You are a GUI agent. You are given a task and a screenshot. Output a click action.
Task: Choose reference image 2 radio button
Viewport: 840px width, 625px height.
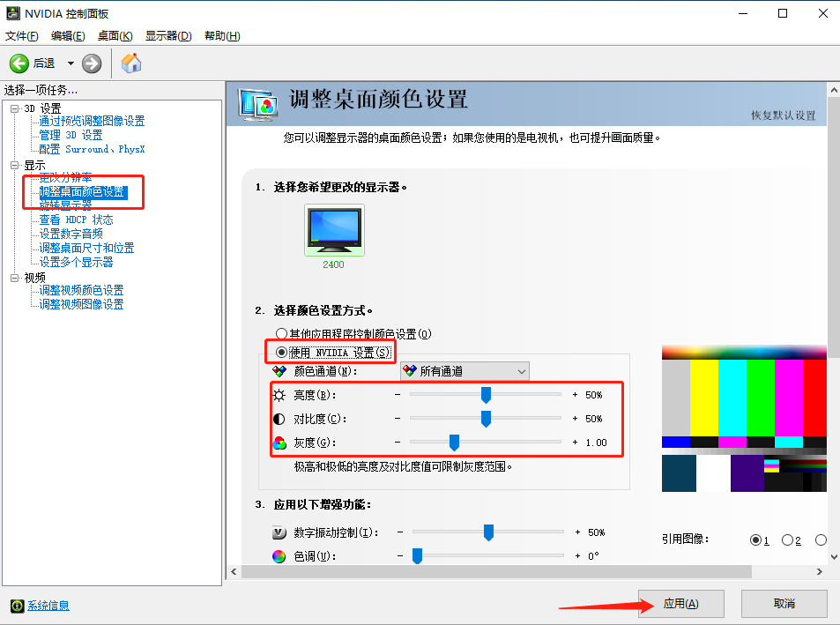[x=787, y=539]
